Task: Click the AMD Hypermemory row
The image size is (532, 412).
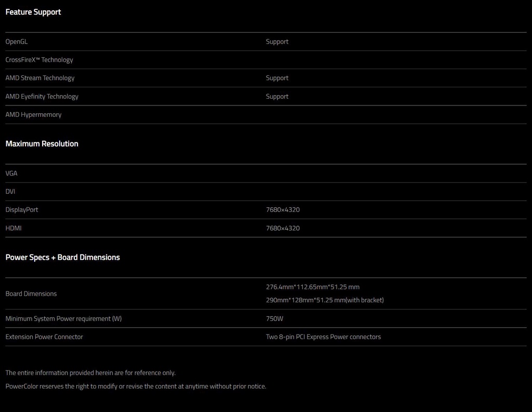Action: (x=265, y=115)
